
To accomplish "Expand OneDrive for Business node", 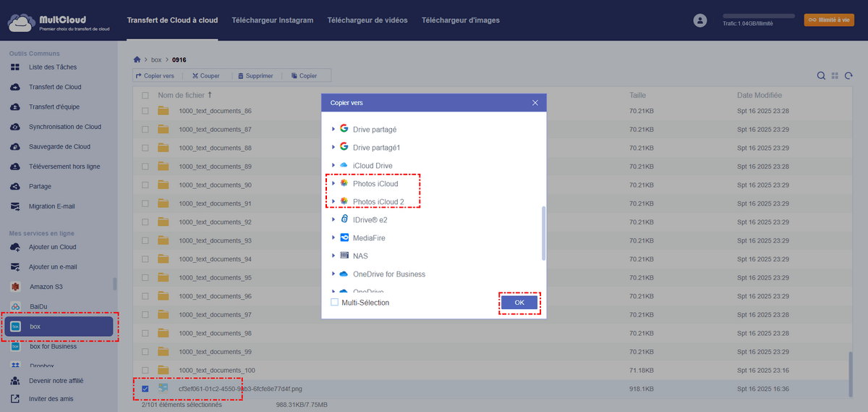I will pos(333,274).
